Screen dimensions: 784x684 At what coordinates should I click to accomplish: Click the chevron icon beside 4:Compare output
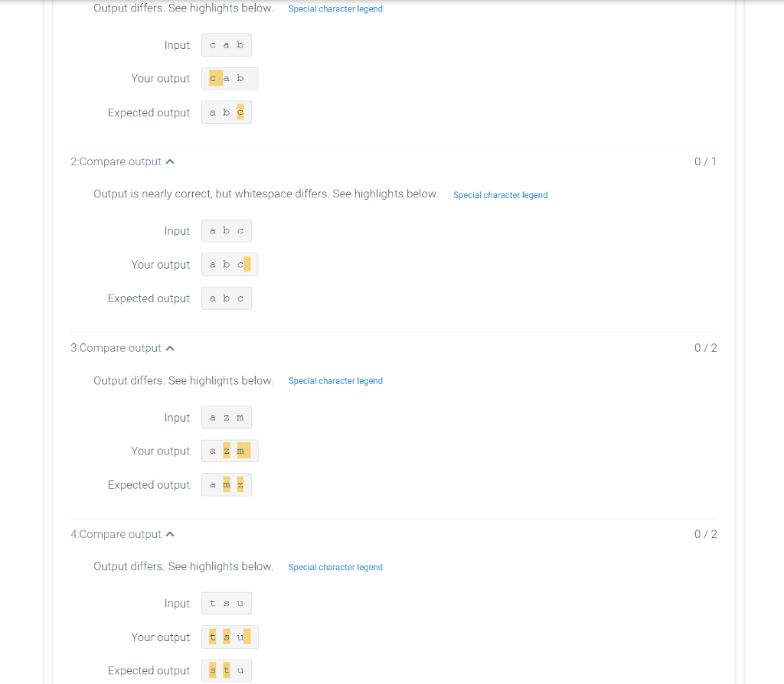click(170, 534)
